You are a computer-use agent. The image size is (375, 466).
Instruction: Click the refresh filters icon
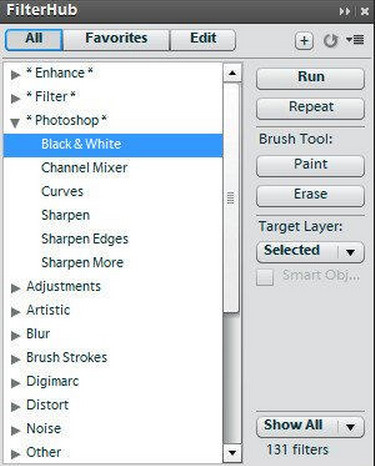coord(330,41)
